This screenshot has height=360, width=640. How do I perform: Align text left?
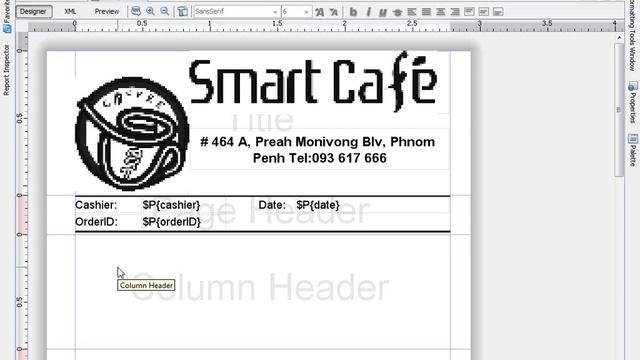click(x=412, y=12)
